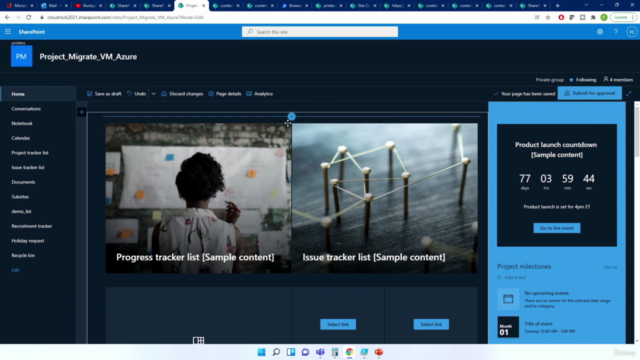Click the Undo command
Screen dimensions: 640x360
pyautogui.click(x=136, y=94)
